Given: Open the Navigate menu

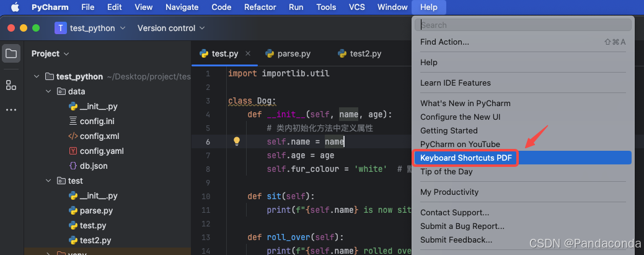Looking at the screenshot, I should tap(182, 7).
